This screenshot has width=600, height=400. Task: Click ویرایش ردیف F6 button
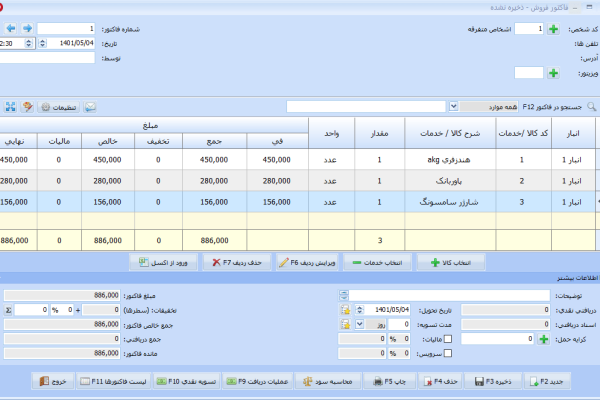307,263
